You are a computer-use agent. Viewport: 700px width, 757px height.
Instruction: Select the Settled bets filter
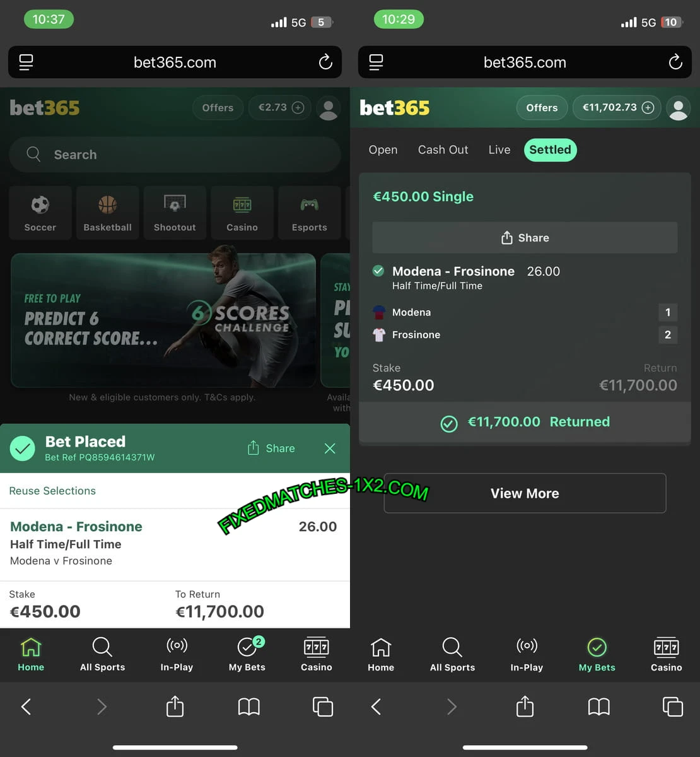click(550, 150)
